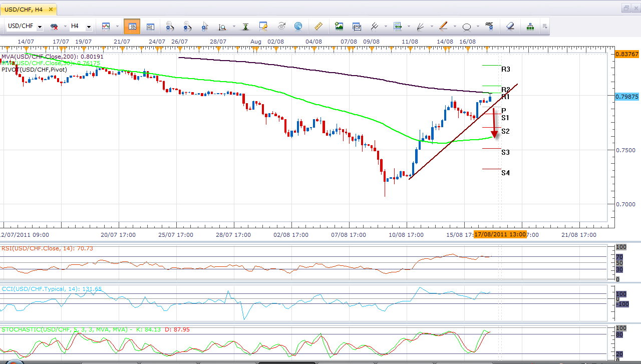Click the S3 pivot level label
641x364 pixels.
tap(505, 152)
